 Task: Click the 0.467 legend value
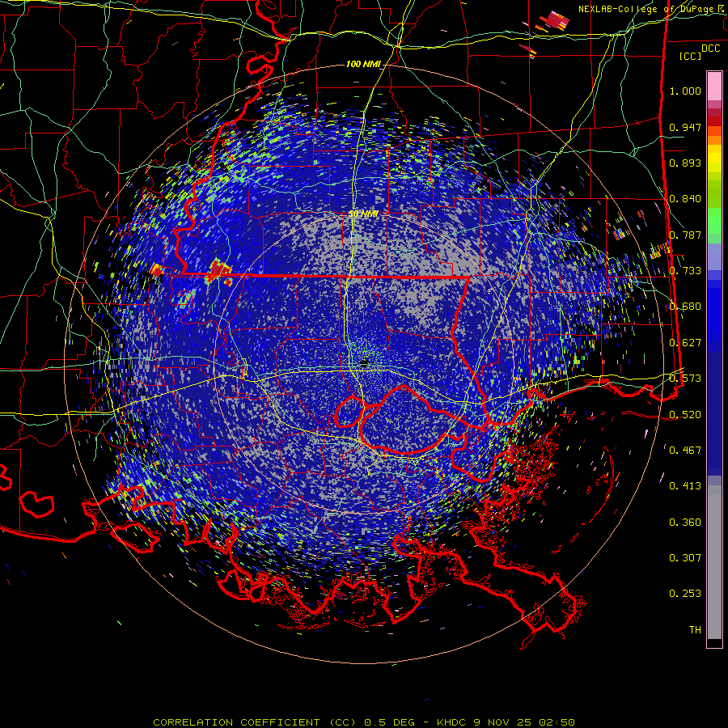coord(685,451)
